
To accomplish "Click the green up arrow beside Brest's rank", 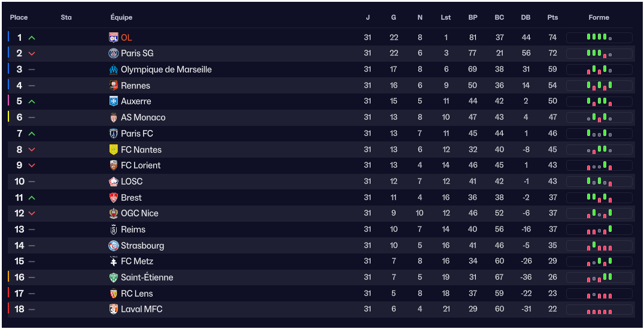I will click(x=32, y=198).
